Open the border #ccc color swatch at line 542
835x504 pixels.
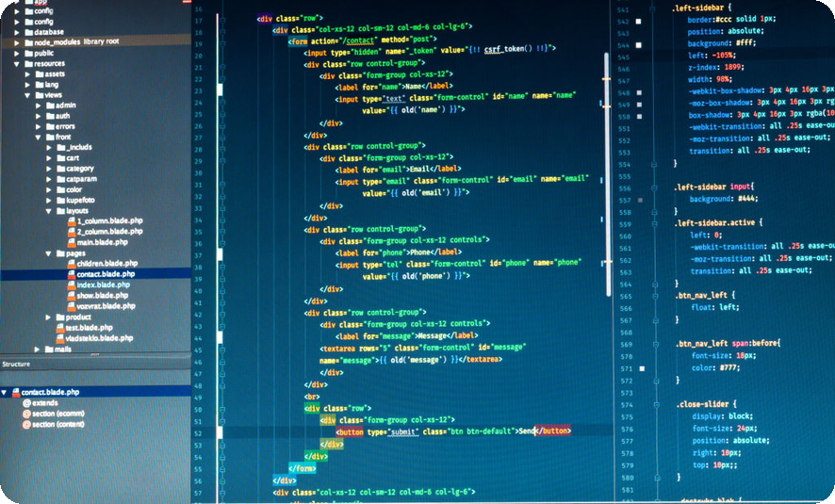click(638, 22)
